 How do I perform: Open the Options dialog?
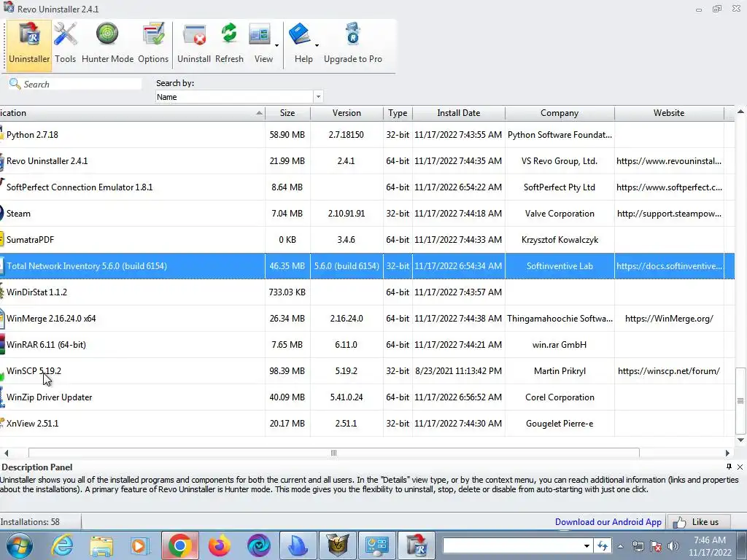[153, 44]
